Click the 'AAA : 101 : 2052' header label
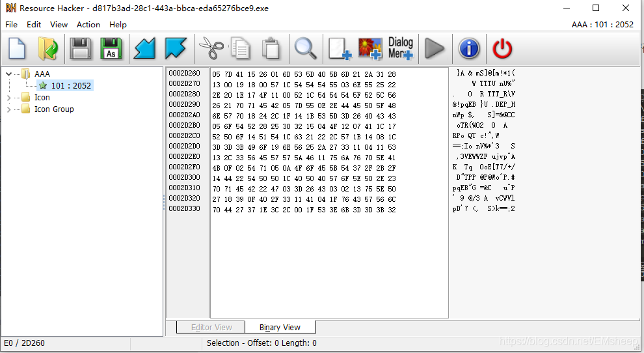Viewport: 644px width, 353px height. click(x=602, y=25)
